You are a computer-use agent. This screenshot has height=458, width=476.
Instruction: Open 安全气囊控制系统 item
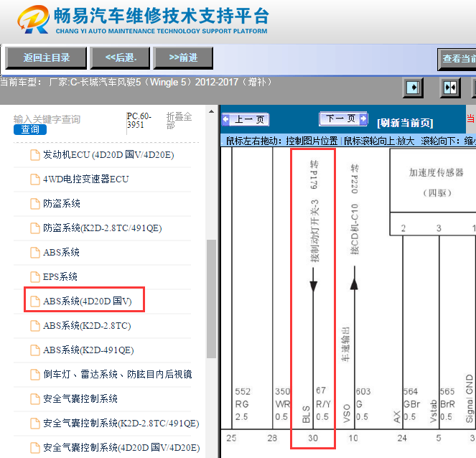pyautogui.click(x=80, y=399)
